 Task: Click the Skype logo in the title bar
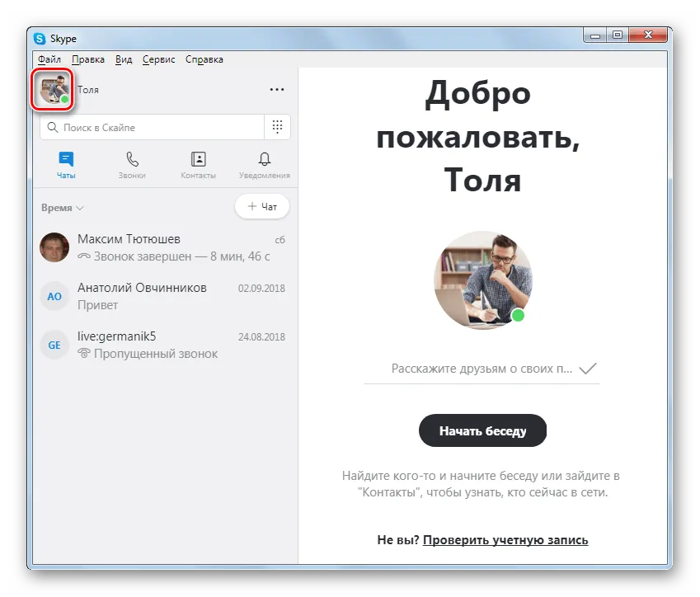40,39
